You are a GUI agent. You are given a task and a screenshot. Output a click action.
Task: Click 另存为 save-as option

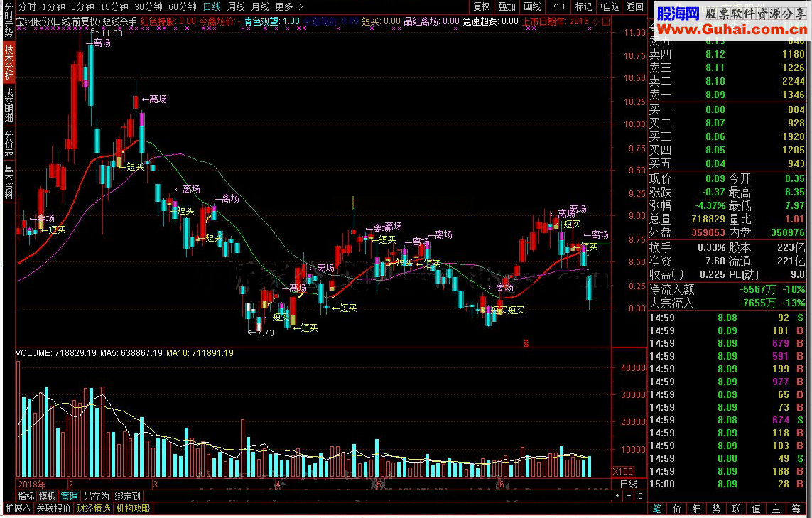[97, 496]
